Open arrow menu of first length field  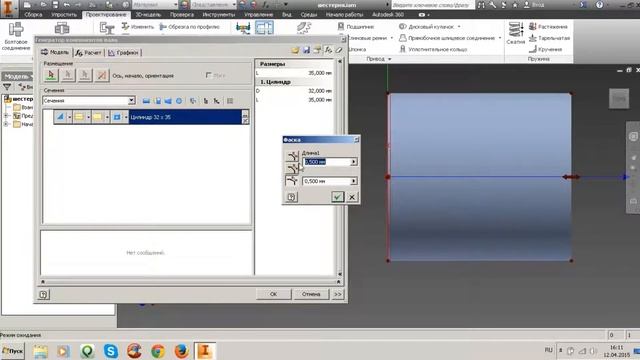click(354, 162)
